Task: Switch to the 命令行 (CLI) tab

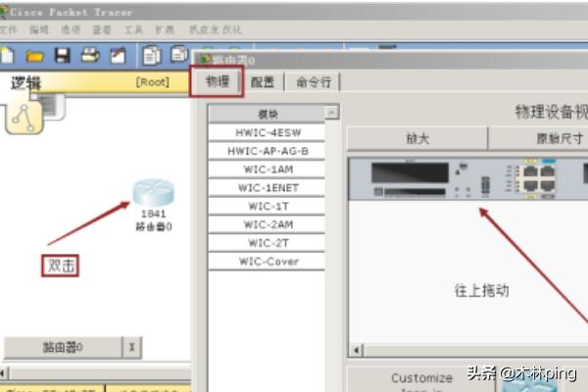Action: pos(314,82)
